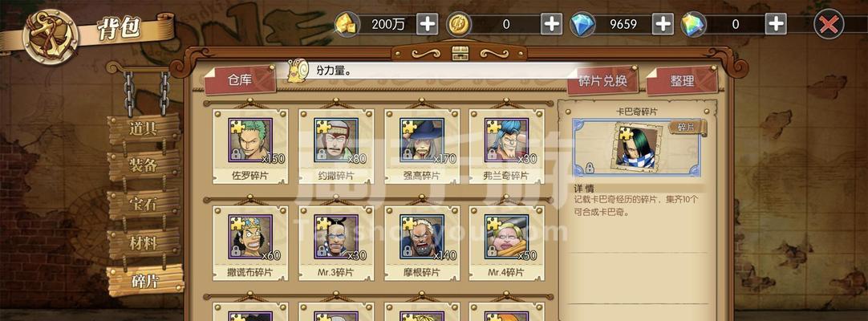868x321 pixels.
Task: Open the 仓库 warehouse button
Action: tap(239, 79)
